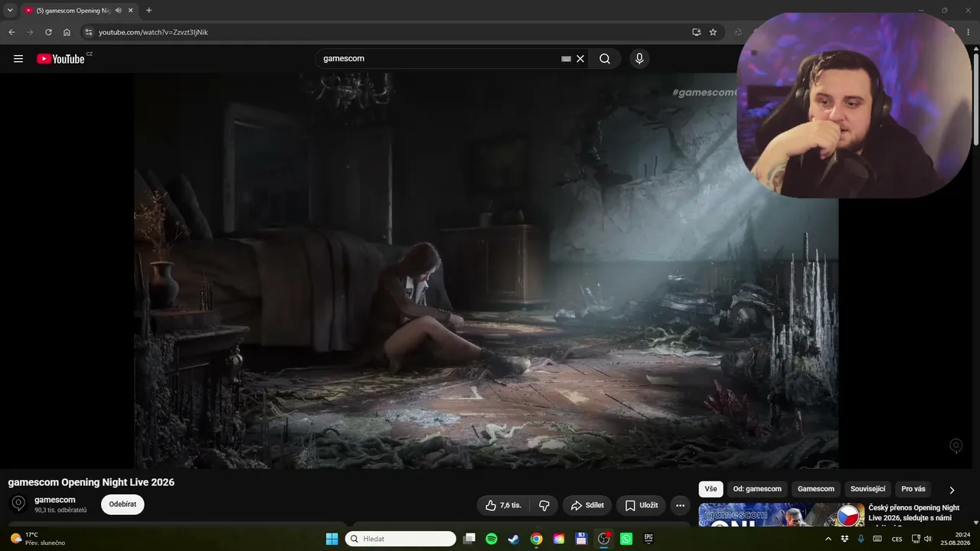The width and height of the screenshot is (980, 551).
Task: Go back to the previous page
Action: [x=11, y=32]
